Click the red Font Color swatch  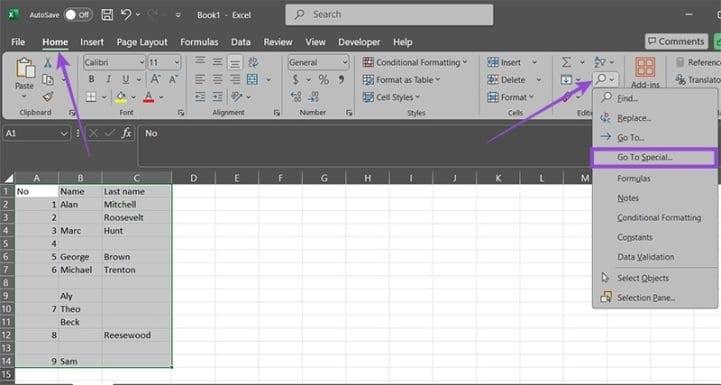point(149,97)
